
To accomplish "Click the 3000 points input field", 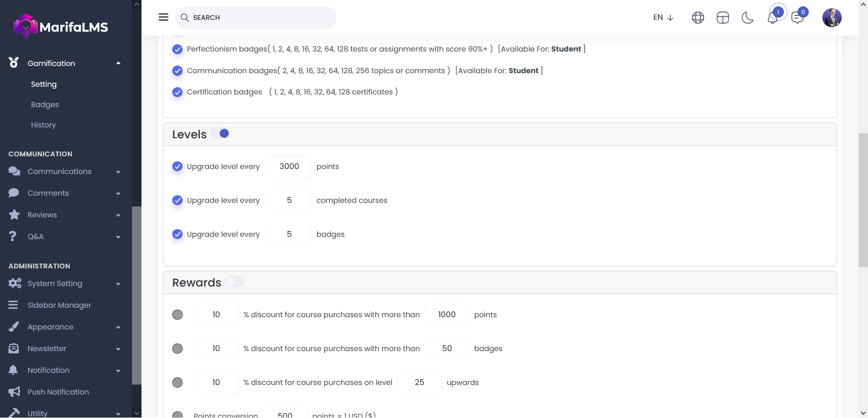I will [289, 166].
